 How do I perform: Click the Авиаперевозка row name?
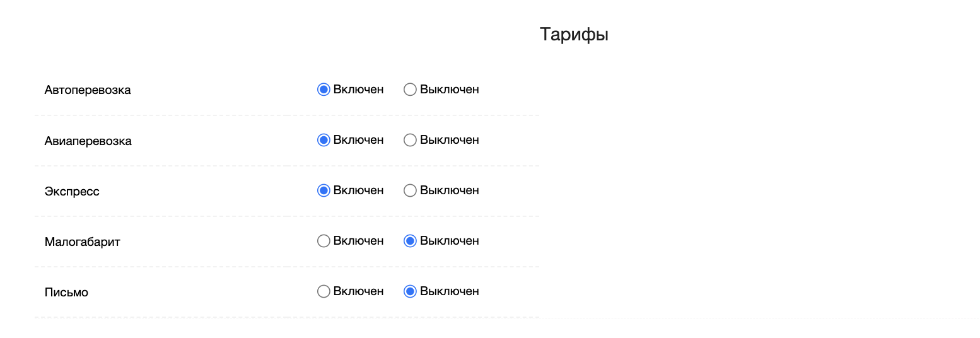tap(88, 141)
